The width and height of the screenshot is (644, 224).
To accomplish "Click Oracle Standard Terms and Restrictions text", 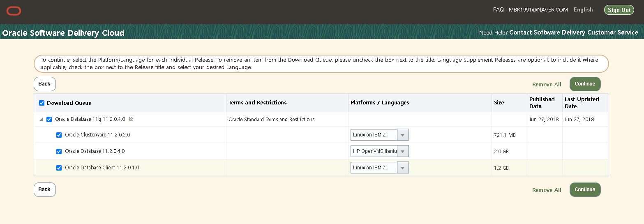I will [x=272, y=120].
